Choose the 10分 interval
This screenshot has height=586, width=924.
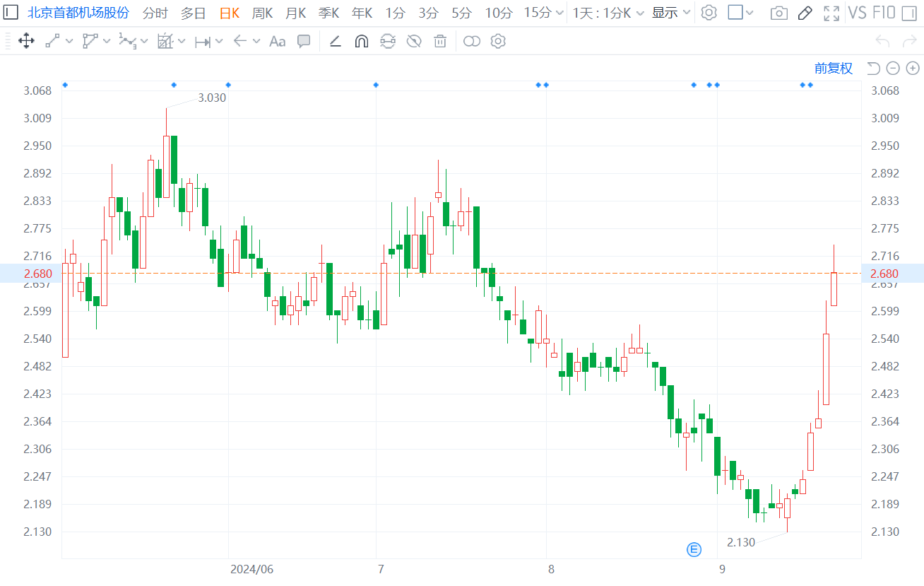tap(499, 13)
